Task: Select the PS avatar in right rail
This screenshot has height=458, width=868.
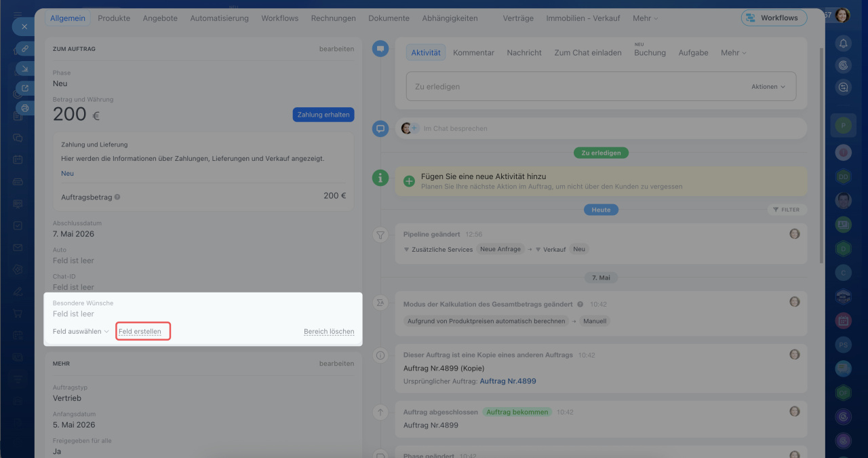Action: [x=843, y=345]
